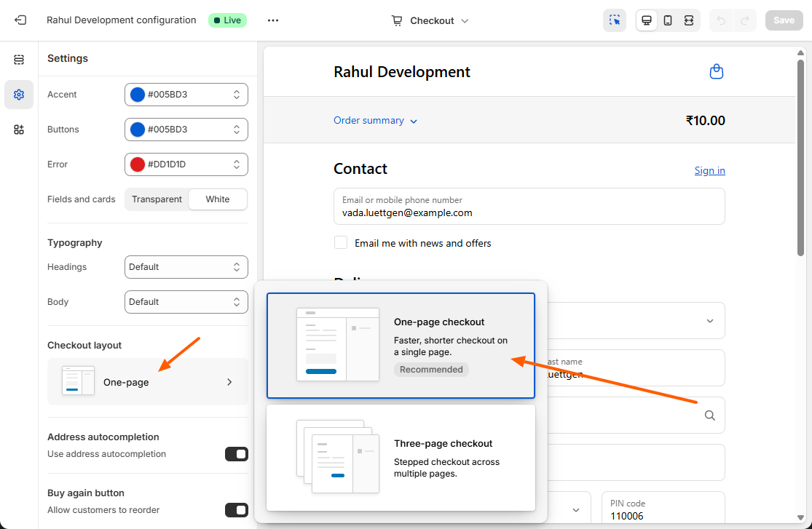812x529 pixels.
Task: Switch to desktop preview icon
Action: 647,20
